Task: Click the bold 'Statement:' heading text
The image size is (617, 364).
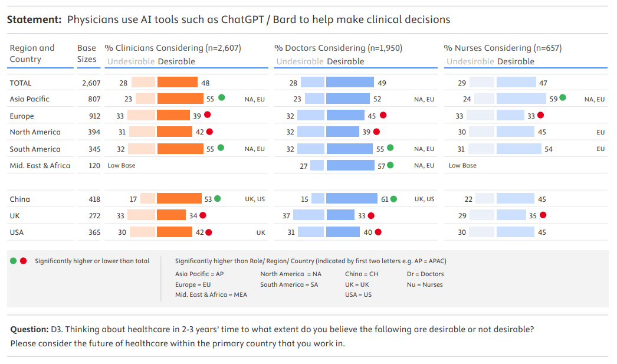Action: tap(34, 19)
